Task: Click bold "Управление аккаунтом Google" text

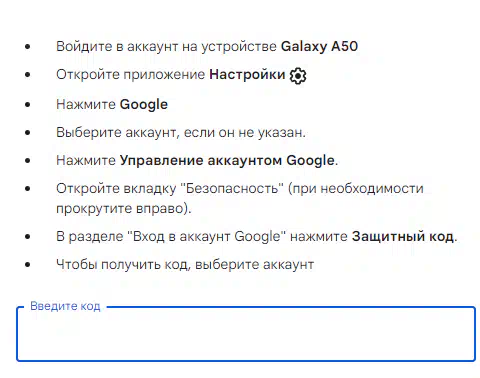Action: [x=227, y=161]
